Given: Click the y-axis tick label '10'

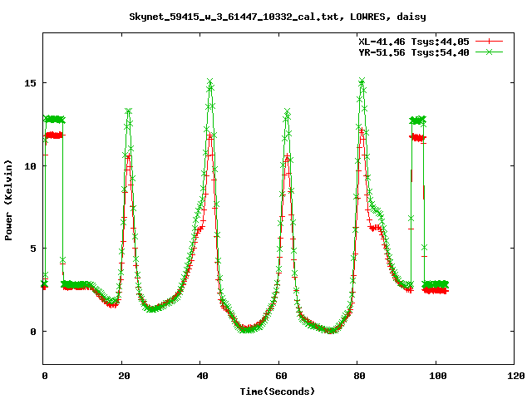Looking at the screenshot, I should pos(31,166).
